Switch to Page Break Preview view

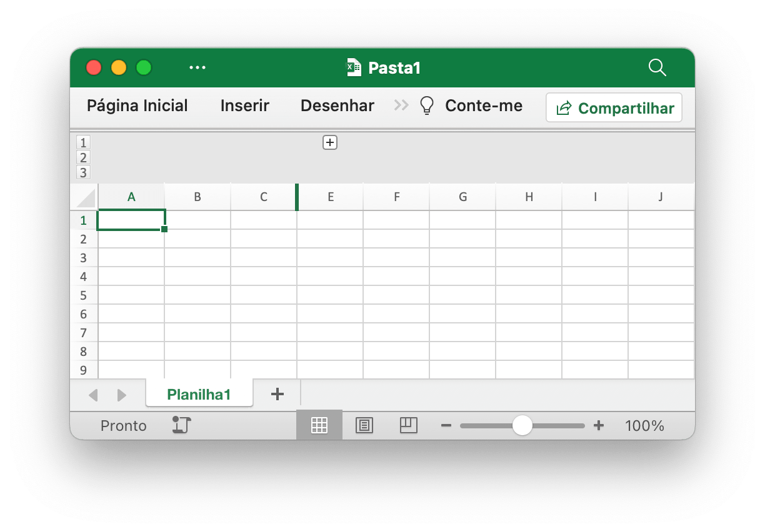tap(408, 425)
